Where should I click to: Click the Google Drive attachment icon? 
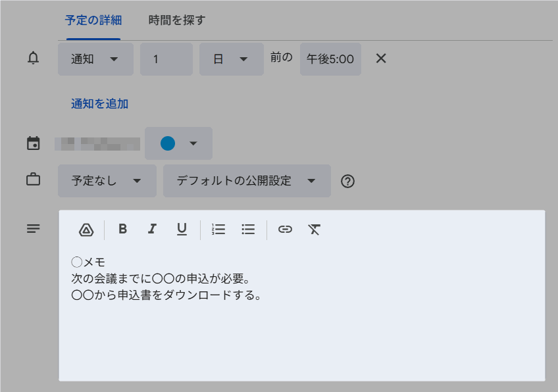pos(86,230)
